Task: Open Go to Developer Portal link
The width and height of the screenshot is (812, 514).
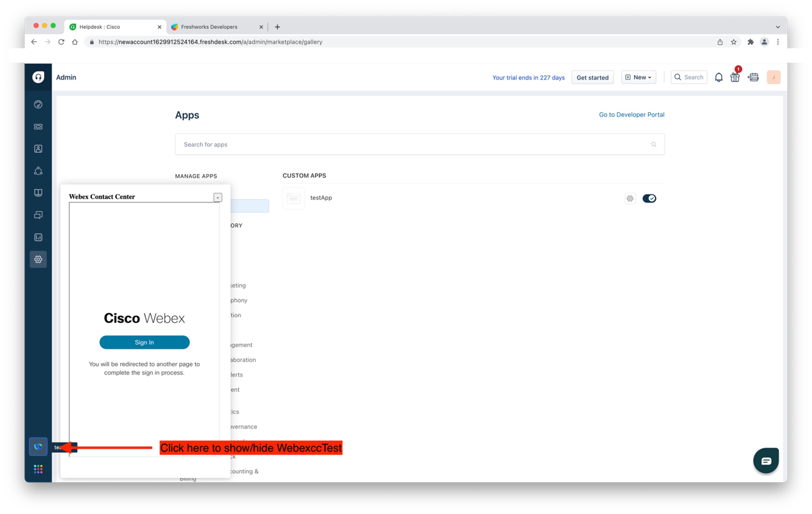Action: coord(631,115)
